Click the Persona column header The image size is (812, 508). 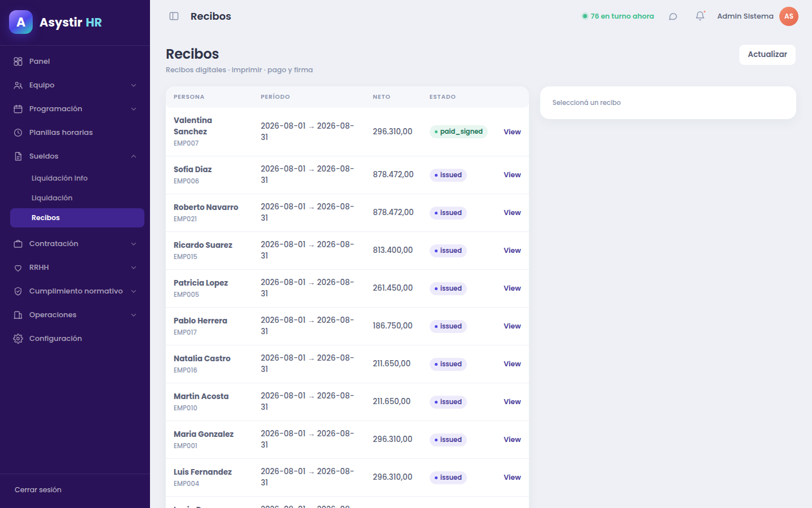coord(189,97)
